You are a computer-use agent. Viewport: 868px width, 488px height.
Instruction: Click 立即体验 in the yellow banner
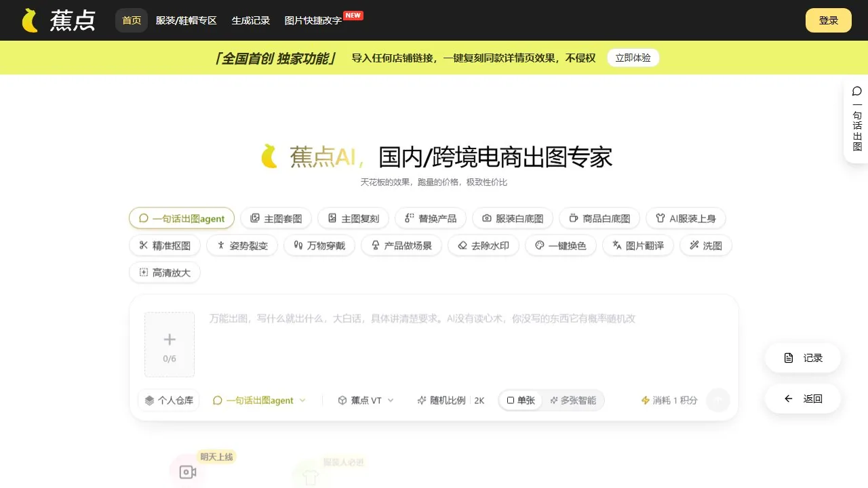(x=633, y=58)
